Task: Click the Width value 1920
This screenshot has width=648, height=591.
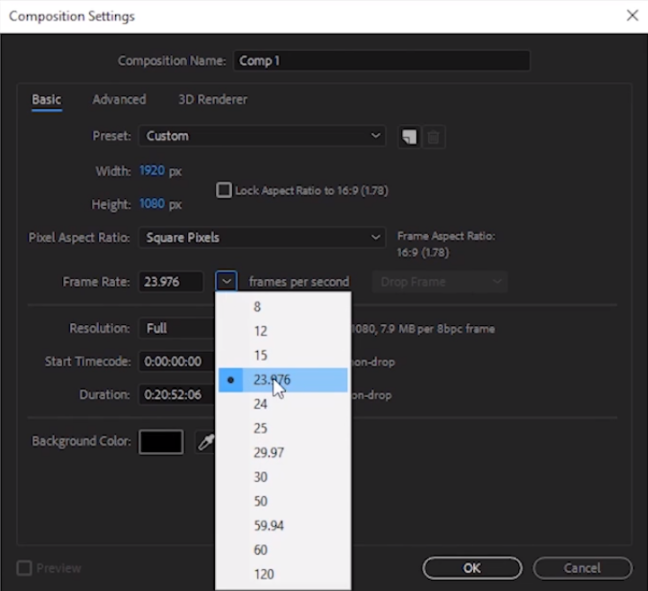Action: (x=152, y=171)
